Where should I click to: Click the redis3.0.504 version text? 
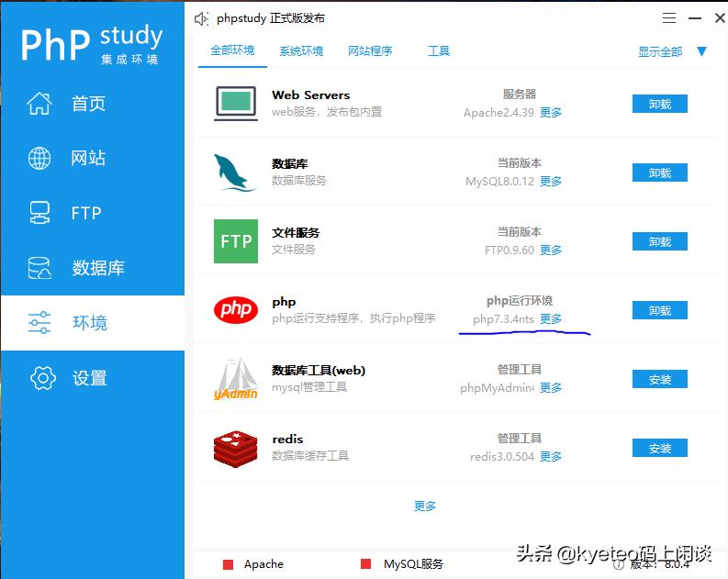(502, 457)
